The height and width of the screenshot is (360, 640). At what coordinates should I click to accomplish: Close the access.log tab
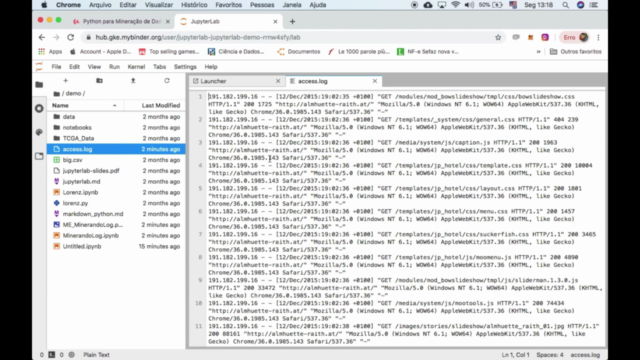tap(375, 81)
